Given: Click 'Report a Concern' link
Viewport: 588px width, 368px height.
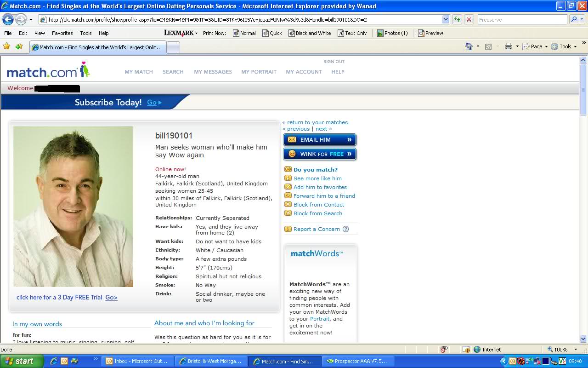Looking at the screenshot, I should pyautogui.click(x=317, y=229).
